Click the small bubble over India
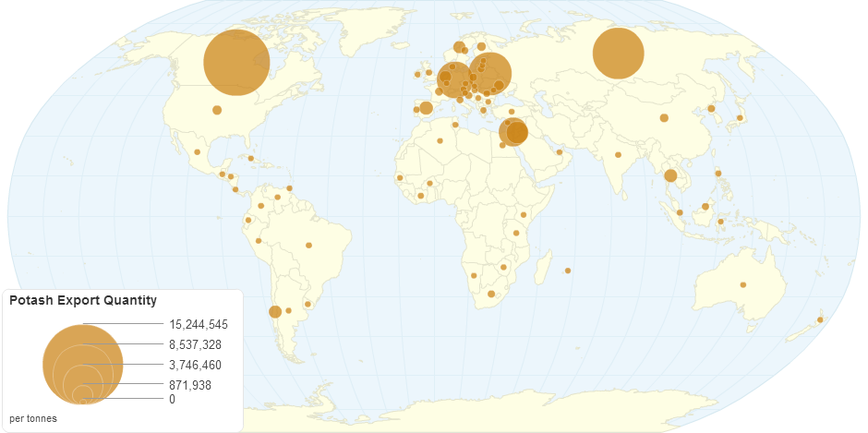The image size is (868, 433). point(618,155)
